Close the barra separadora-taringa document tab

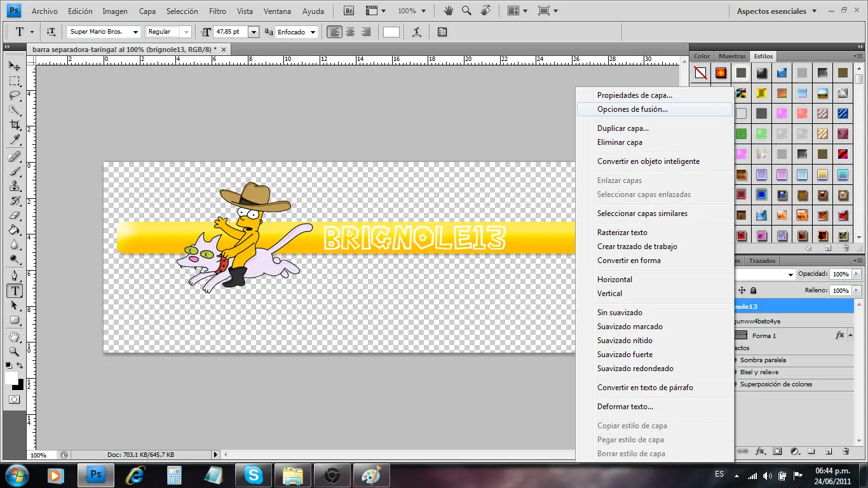(x=224, y=49)
